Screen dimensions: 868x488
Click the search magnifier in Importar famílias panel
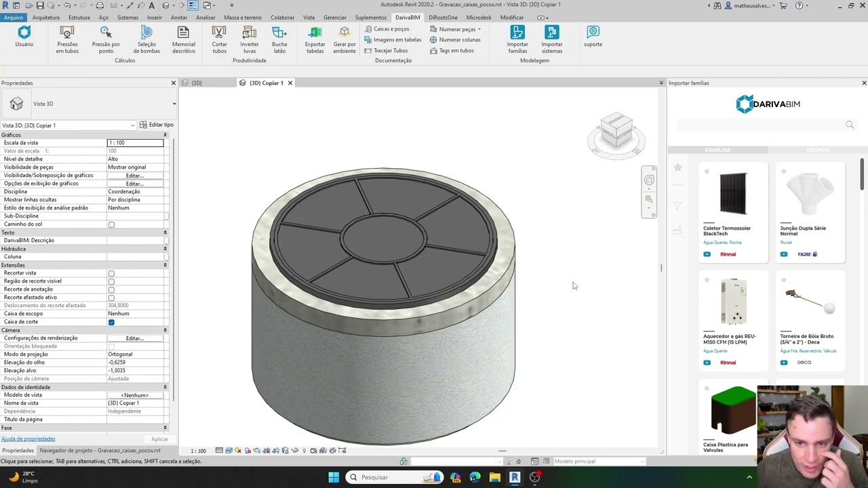point(850,125)
